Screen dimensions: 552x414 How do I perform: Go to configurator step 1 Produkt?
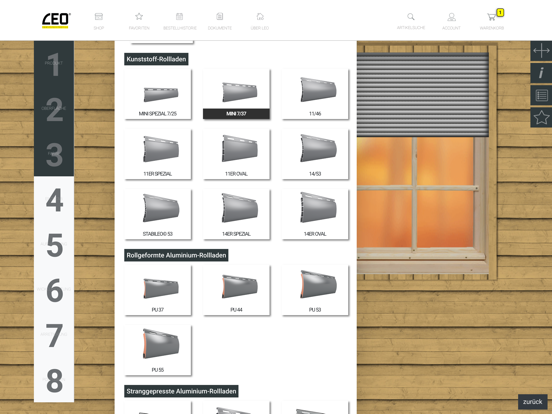click(x=54, y=64)
